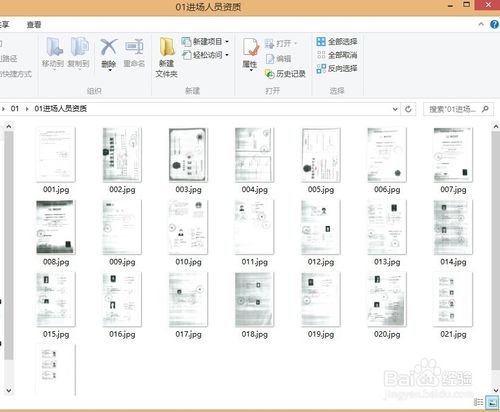Open the View (查看) ribbon tab

pyautogui.click(x=34, y=25)
